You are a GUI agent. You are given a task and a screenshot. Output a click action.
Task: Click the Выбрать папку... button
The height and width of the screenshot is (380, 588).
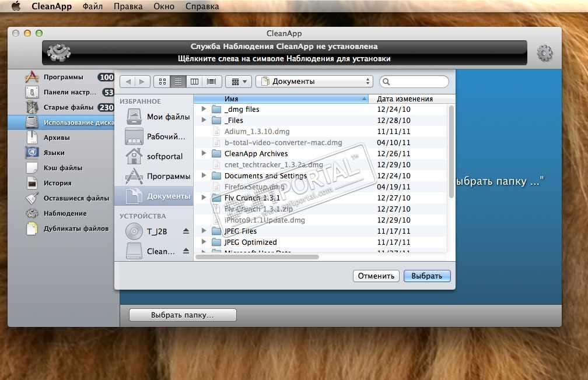click(x=183, y=315)
